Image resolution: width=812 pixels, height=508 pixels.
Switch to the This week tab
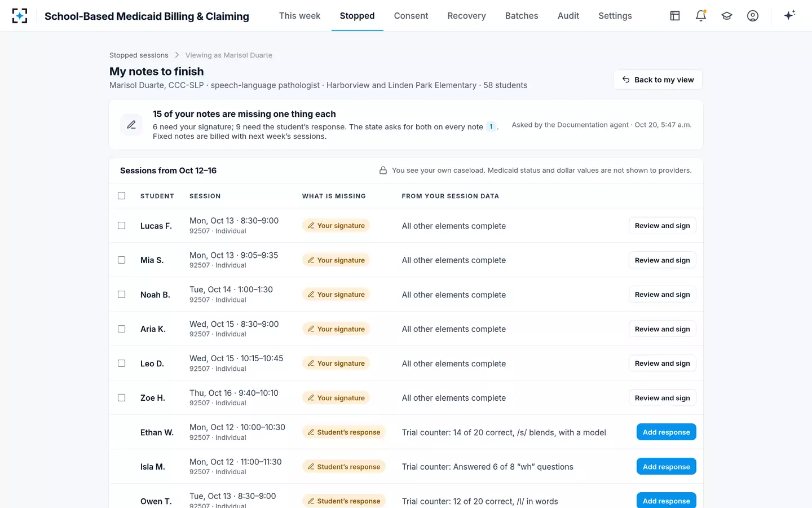(299, 16)
